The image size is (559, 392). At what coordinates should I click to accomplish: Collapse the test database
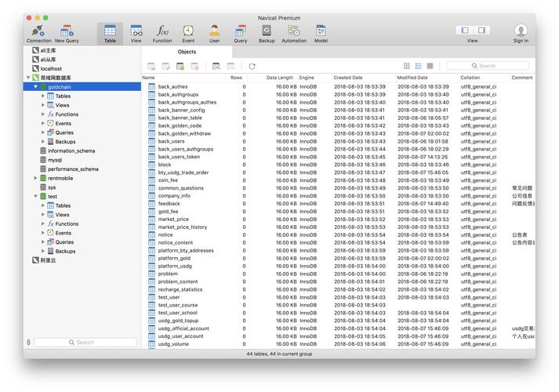pyautogui.click(x=35, y=196)
